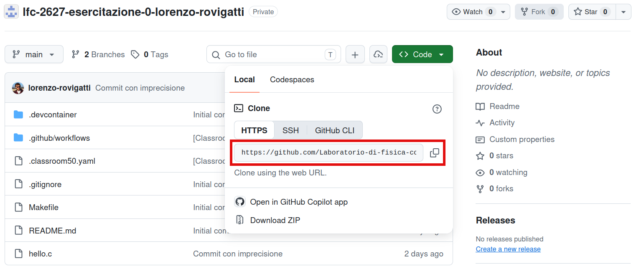644x269 pixels.
Task: Click the fork icon beside 0 forks
Action: click(x=480, y=189)
